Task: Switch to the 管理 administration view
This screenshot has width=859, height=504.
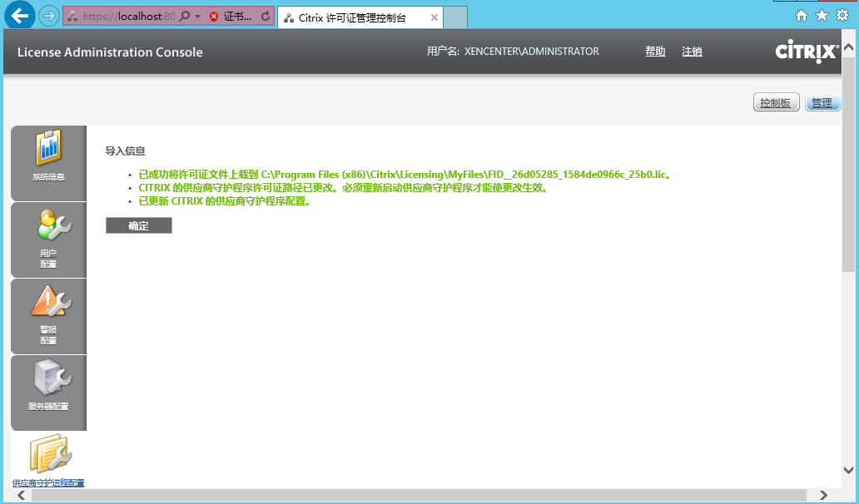Action: click(822, 102)
